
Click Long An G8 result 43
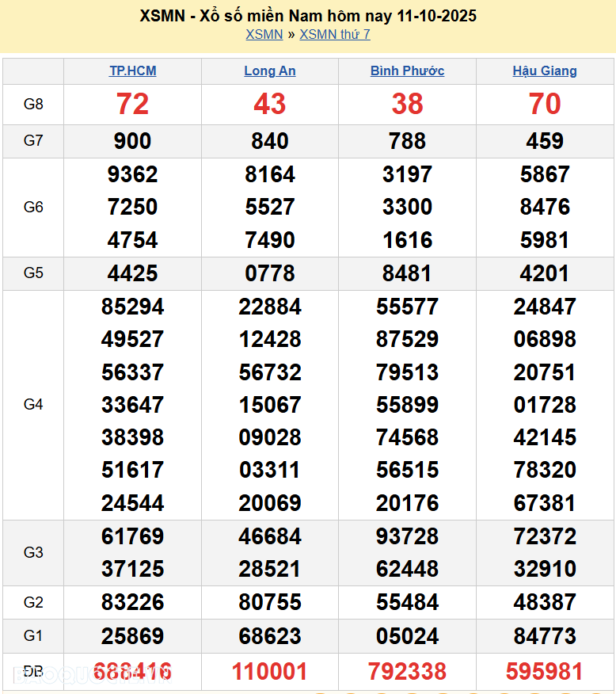[x=269, y=104]
